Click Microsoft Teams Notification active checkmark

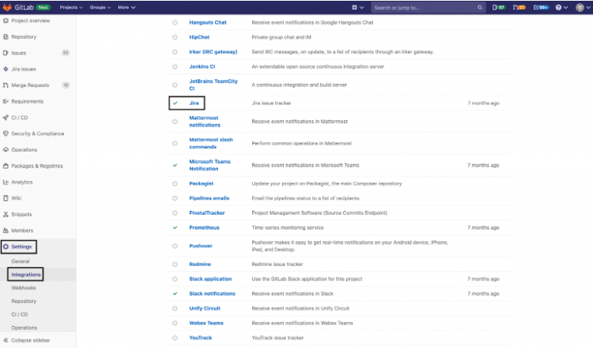pos(175,165)
